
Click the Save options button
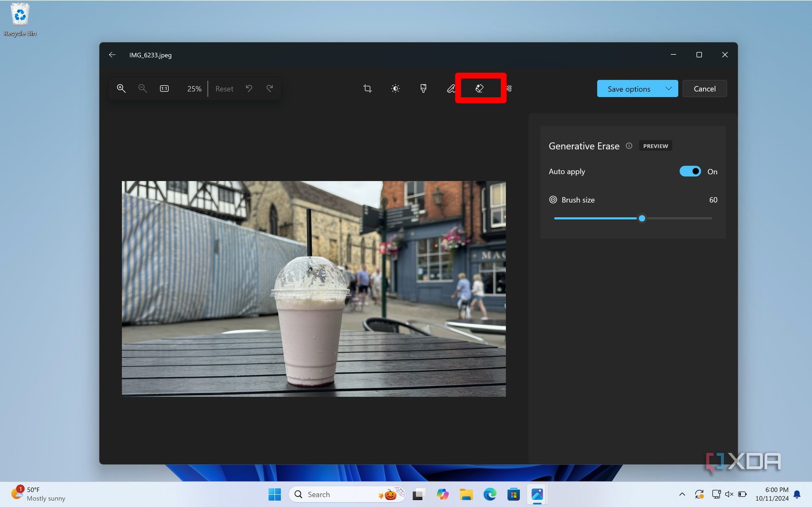pos(628,89)
